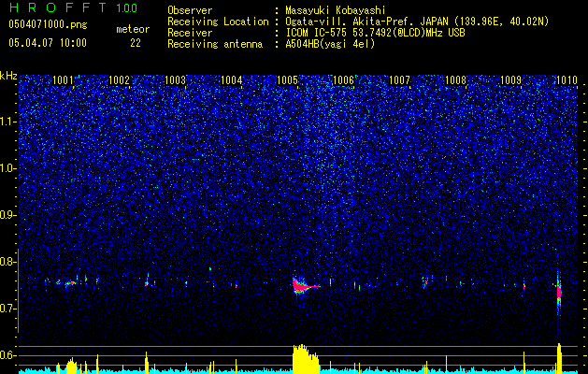Click the 1009 time marker
588x374 pixels.
click(511, 80)
